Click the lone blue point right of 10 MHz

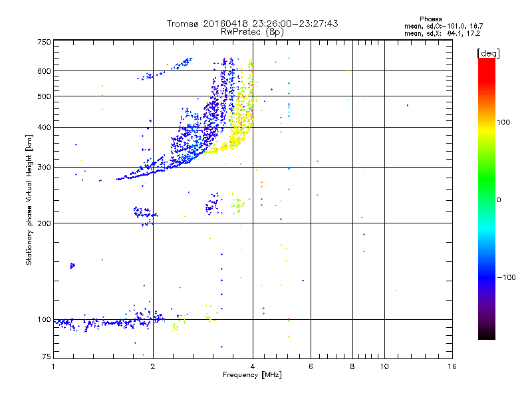coord(408,106)
